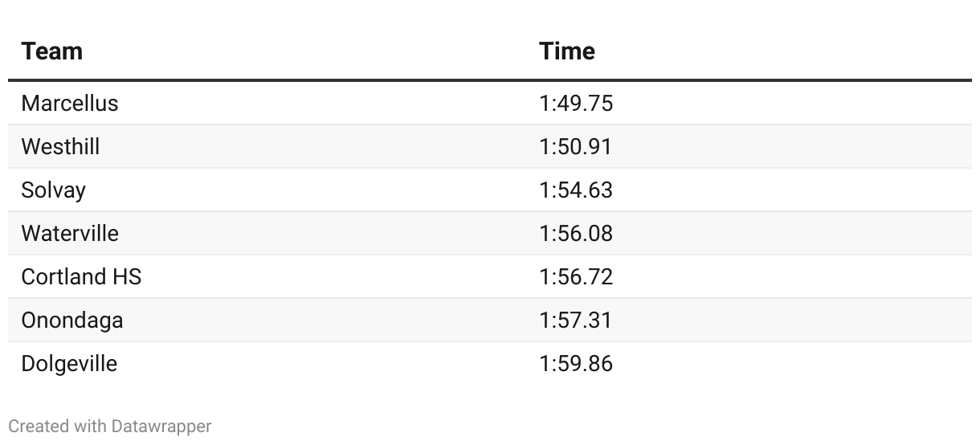980x445 pixels.
Task: Click the time value 1:50.91
Action: tap(576, 147)
